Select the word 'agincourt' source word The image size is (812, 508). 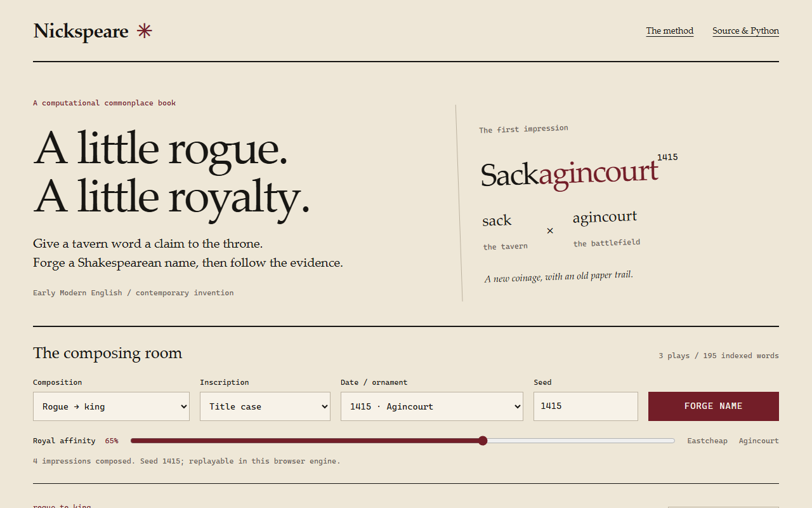[x=605, y=217]
